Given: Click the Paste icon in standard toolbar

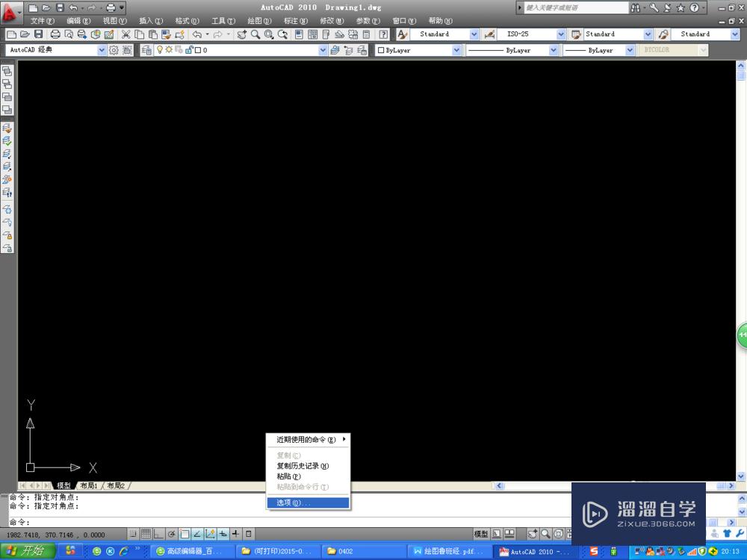Looking at the screenshot, I should coord(152,34).
